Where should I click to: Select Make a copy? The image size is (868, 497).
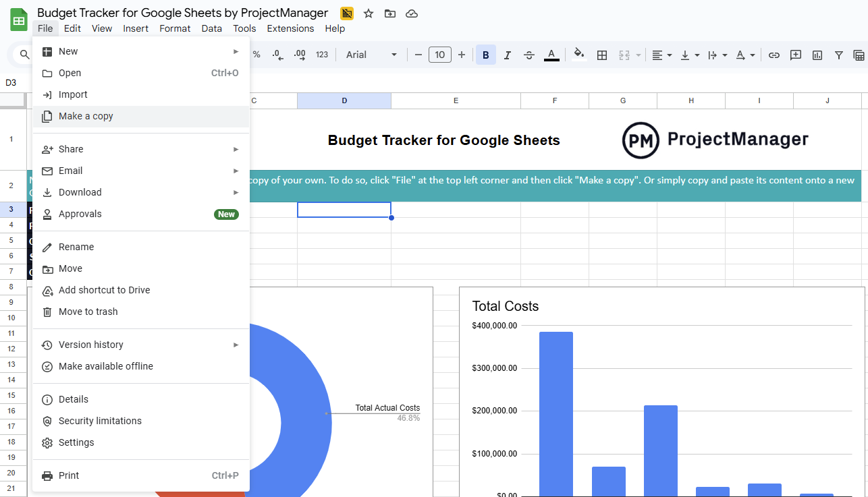point(141,116)
